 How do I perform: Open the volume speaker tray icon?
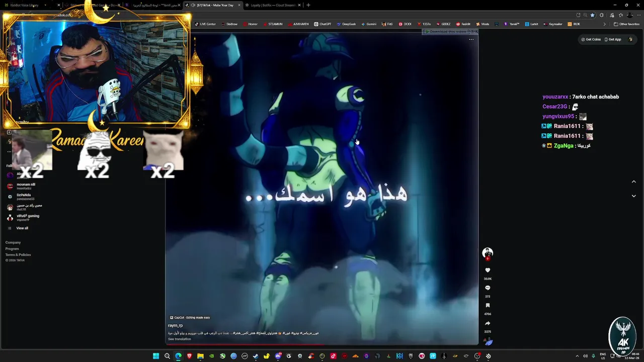pos(585,356)
